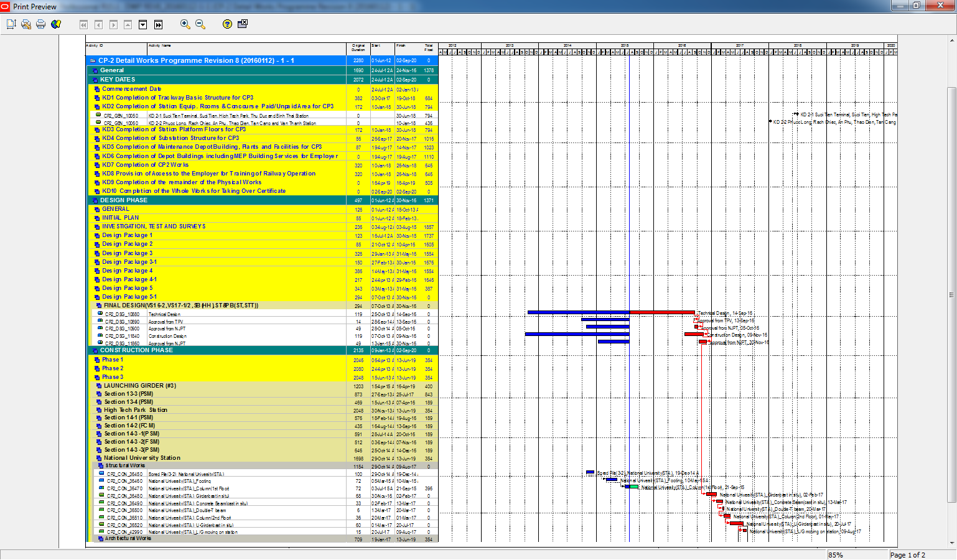Click the Print Setup icon

click(x=26, y=24)
